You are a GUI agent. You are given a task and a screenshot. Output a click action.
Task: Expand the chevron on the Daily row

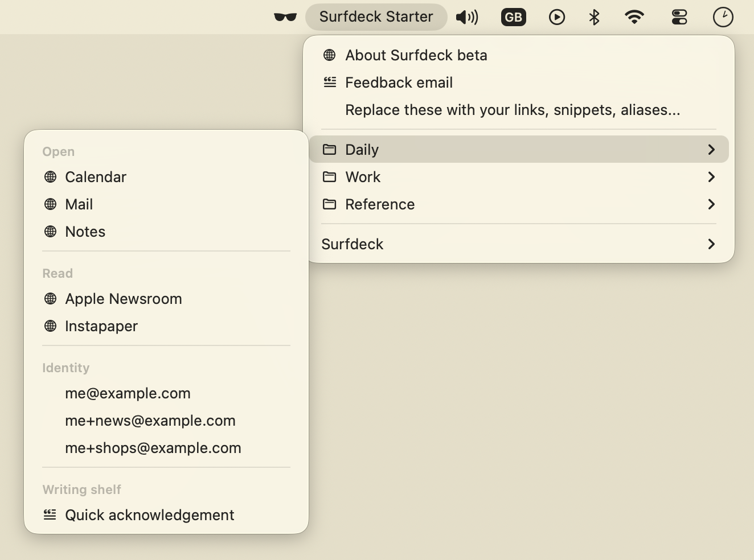711,150
